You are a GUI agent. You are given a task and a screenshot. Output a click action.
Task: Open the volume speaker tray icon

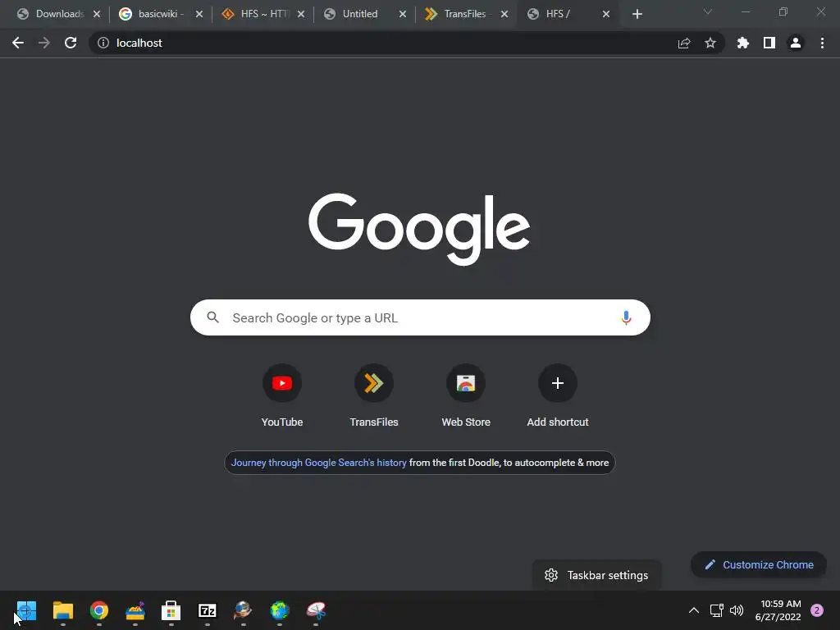click(737, 610)
